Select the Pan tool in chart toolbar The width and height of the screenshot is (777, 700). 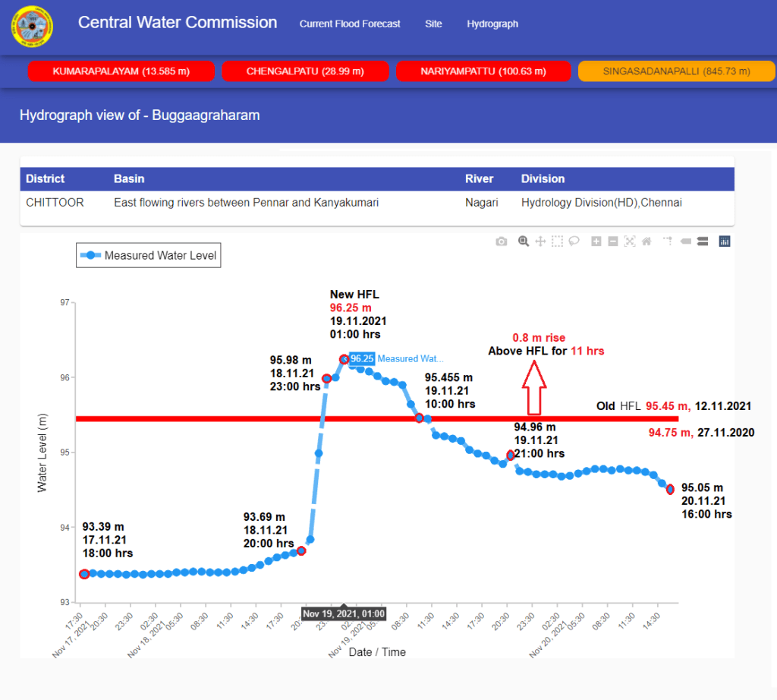click(x=540, y=241)
